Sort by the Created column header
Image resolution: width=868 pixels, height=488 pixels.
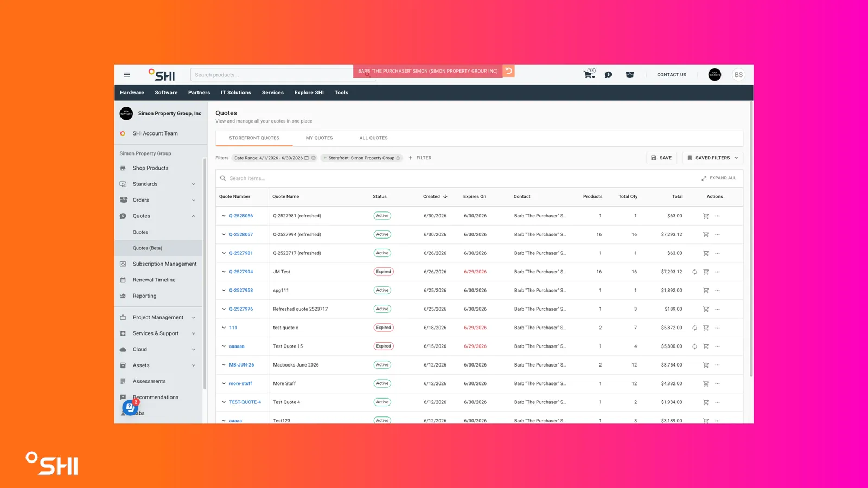click(x=435, y=197)
